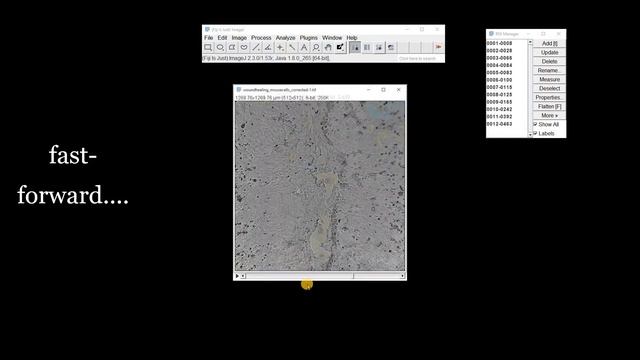Screen dimensions: 640x360
Task: Click the highlighted toolbar icon after color picker
Action: 355,47
